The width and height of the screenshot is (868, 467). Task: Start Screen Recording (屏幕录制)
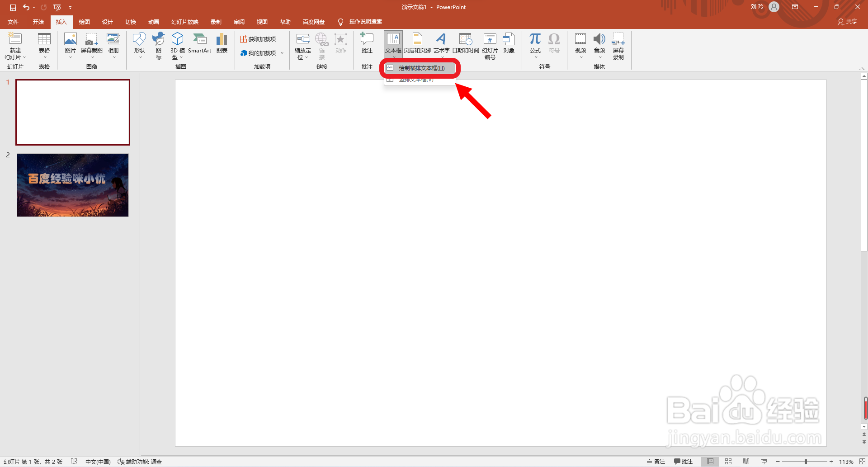click(x=618, y=46)
